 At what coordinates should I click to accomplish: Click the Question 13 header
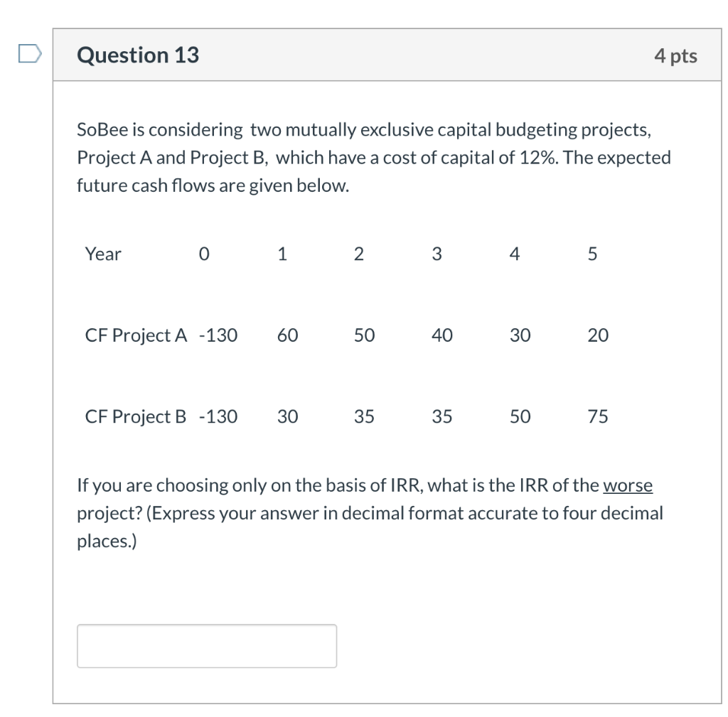(139, 55)
